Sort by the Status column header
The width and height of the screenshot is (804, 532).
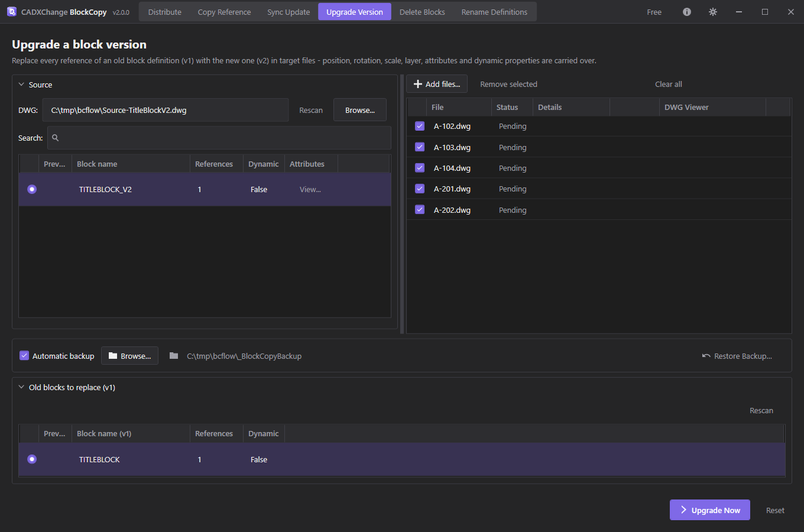(x=512, y=107)
